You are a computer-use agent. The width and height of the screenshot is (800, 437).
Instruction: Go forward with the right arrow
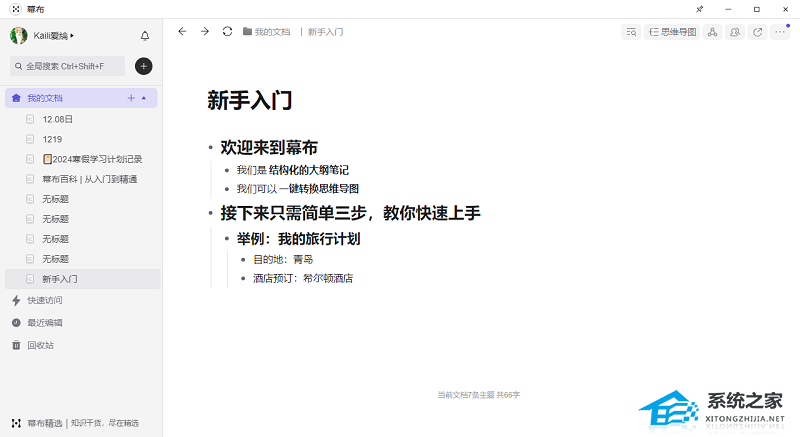[x=205, y=32]
